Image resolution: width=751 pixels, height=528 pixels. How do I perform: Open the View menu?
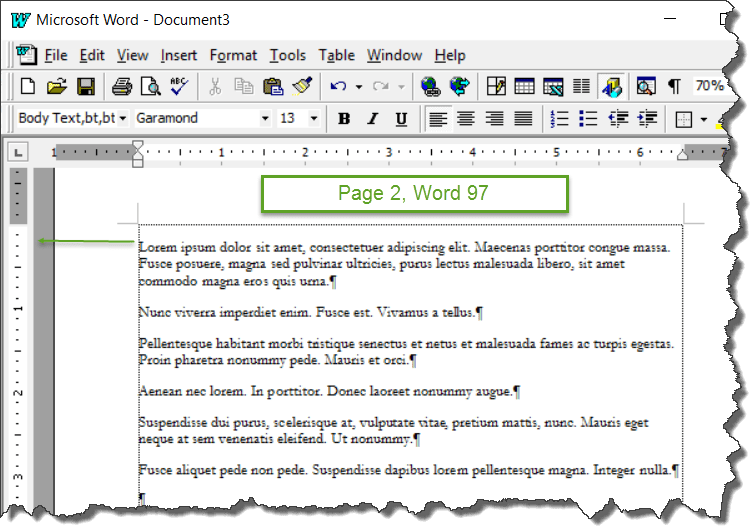click(x=133, y=56)
